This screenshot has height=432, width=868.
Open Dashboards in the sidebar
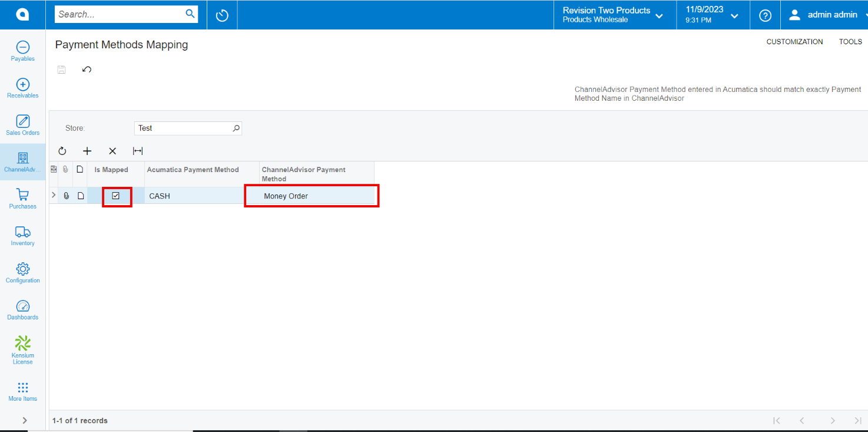(x=22, y=310)
